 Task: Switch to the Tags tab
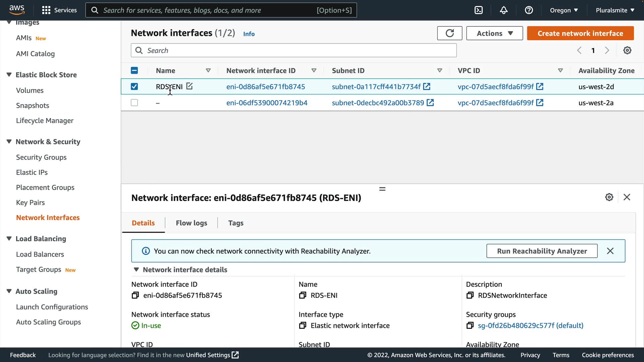pos(235,223)
